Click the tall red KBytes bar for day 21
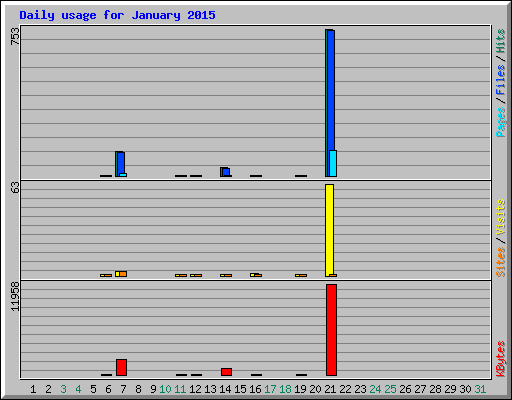The height and width of the screenshot is (400, 512). tap(331, 330)
